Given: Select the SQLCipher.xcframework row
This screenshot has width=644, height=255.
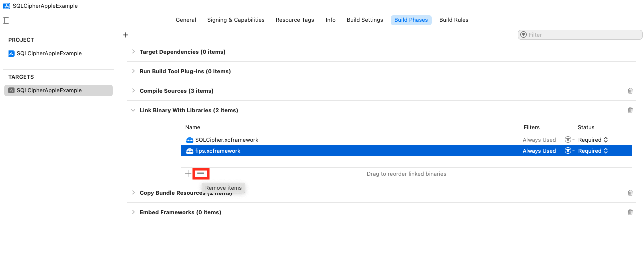Looking at the screenshot, I should (x=351, y=140).
